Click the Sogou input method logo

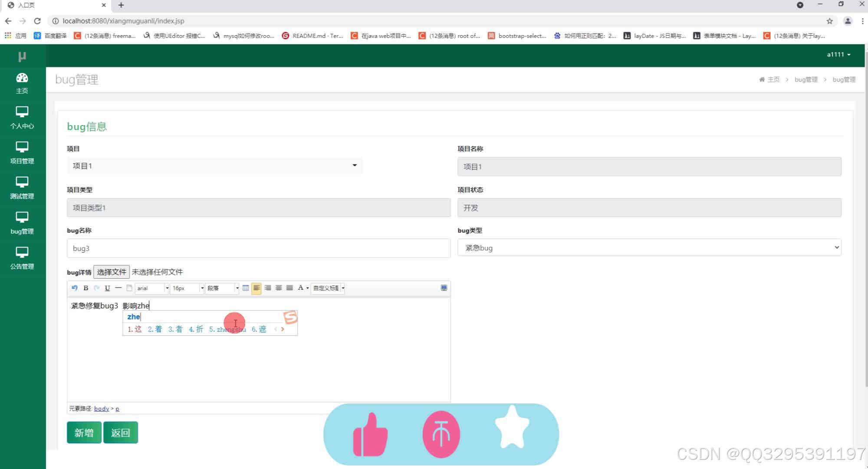coord(290,317)
